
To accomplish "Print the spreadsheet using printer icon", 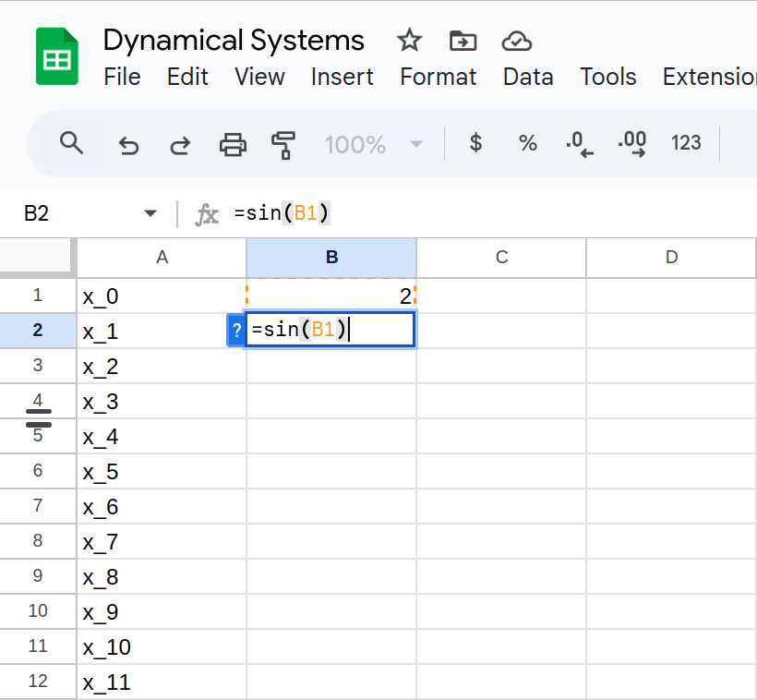I will click(233, 144).
